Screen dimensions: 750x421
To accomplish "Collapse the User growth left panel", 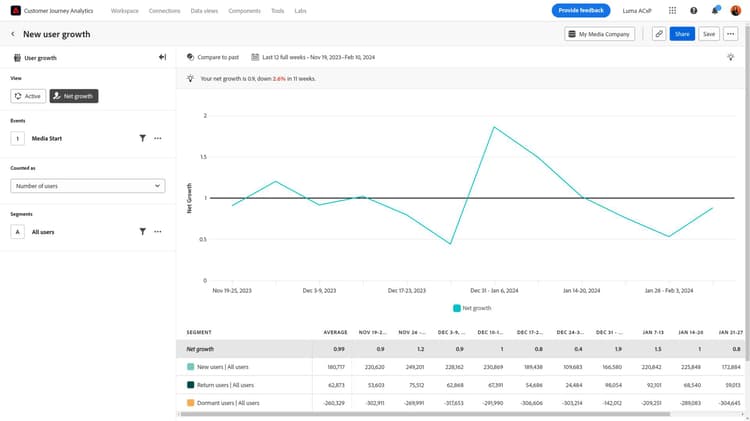I will tap(163, 57).
